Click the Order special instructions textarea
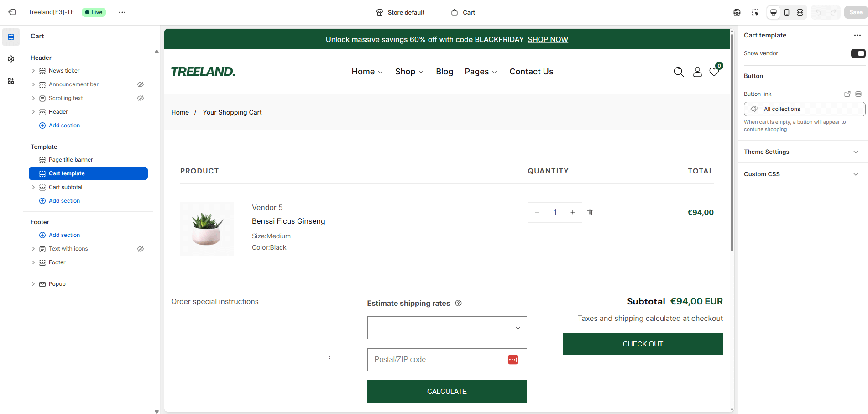The width and height of the screenshot is (868, 414). click(251, 337)
